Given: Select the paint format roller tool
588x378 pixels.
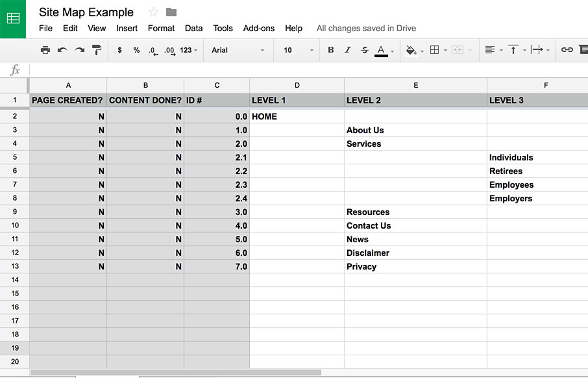Looking at the screenshot, I should point(97,50).
